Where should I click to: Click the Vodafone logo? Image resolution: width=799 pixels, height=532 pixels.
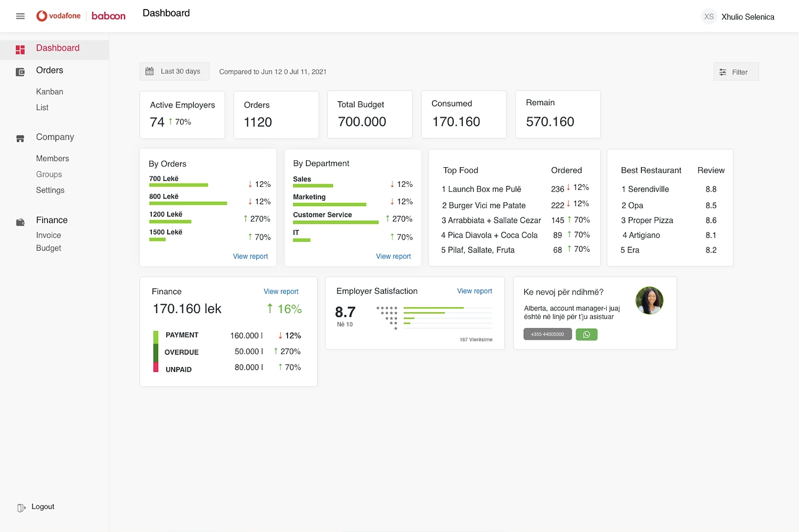(59, 15)
